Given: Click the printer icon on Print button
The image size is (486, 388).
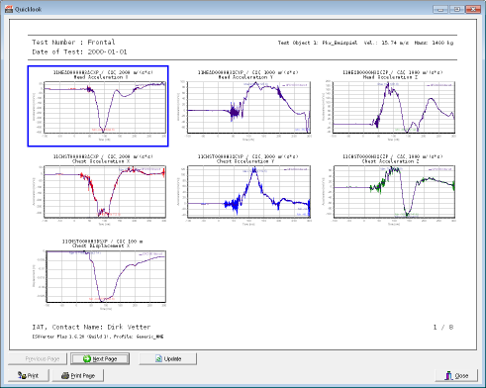Looking at the screenshot, I should coord(22,375).
